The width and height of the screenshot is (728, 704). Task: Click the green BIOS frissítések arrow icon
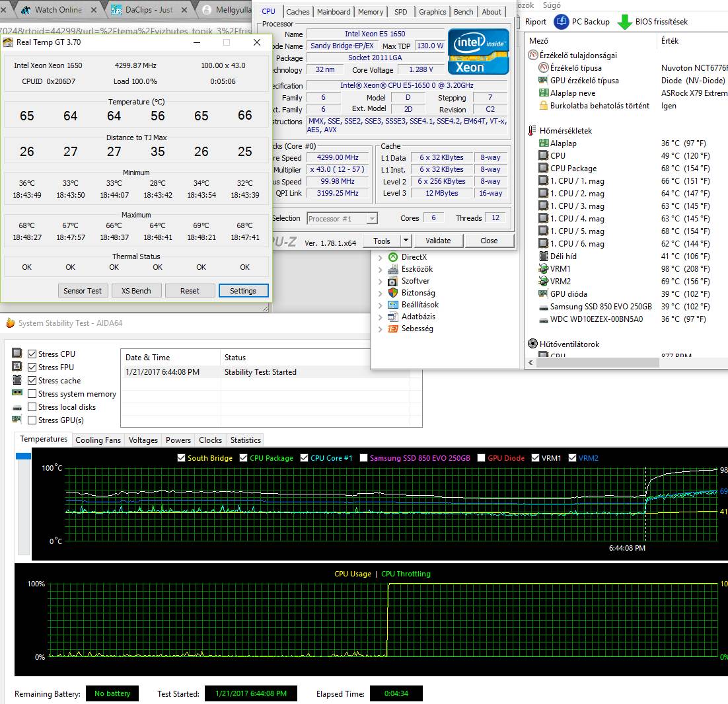point(625,21)
